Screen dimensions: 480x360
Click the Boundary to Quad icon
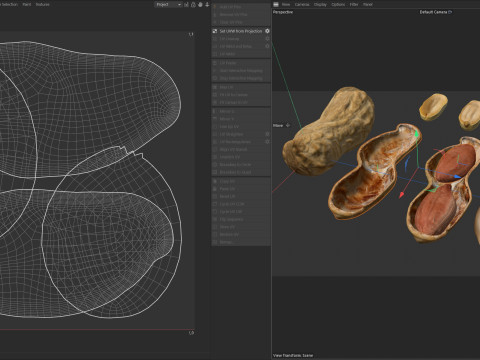pos(215,172)
